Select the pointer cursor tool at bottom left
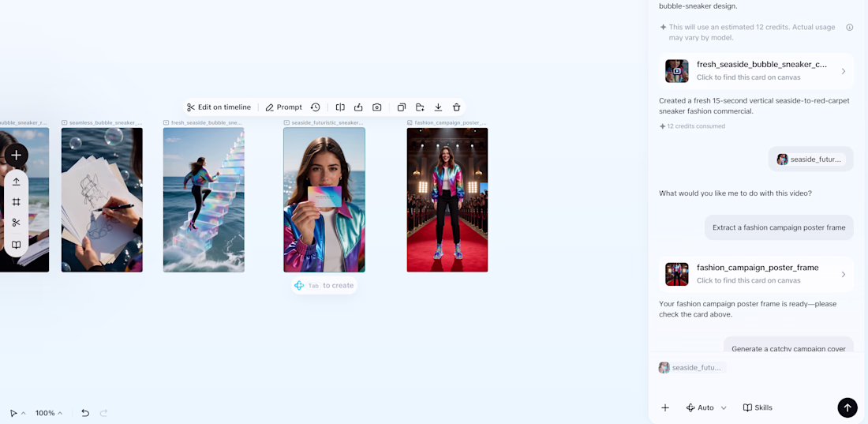Image resolution: width=868 pixels, height=424 pixels. click(13, 413)
